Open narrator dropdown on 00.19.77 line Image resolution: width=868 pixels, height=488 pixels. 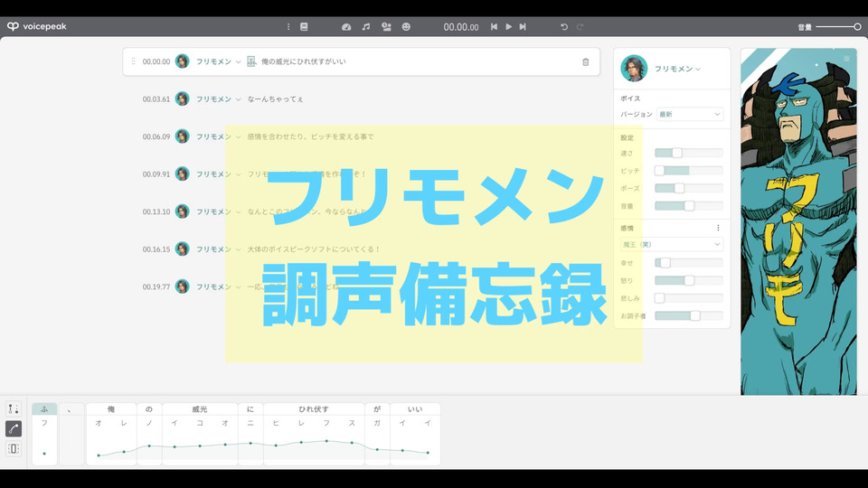tap(219, 286)
